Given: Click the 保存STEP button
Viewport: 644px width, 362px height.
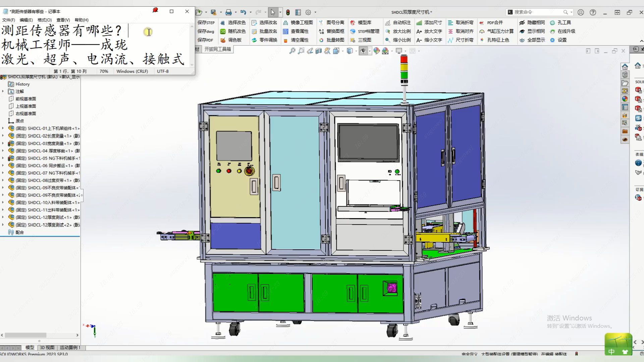Looking at the screenshot, I should click(206, 22).
